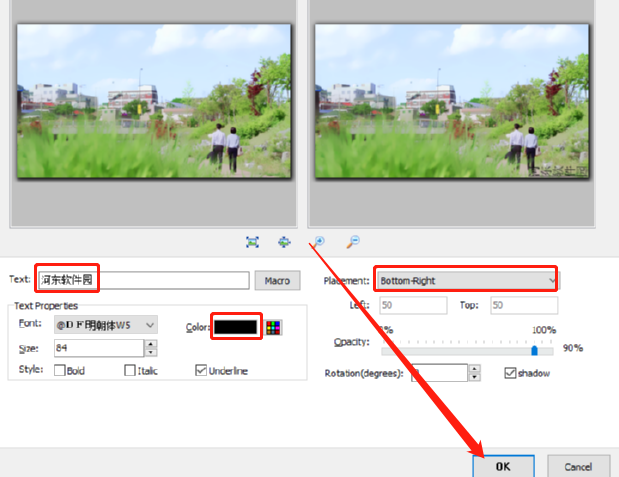Click the fit-to-window preview icon
This screenshot has width=619, height=477.
pos(252,242)
